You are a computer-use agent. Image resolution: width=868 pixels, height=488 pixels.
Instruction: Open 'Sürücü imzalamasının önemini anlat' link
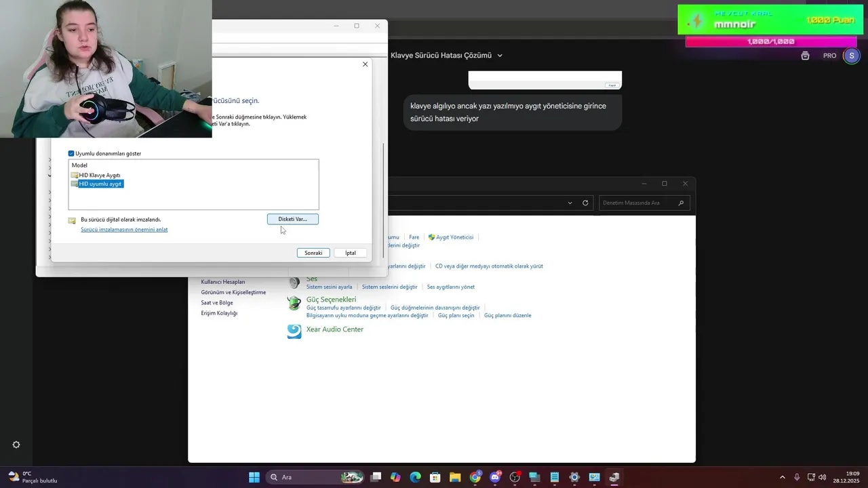124,230
